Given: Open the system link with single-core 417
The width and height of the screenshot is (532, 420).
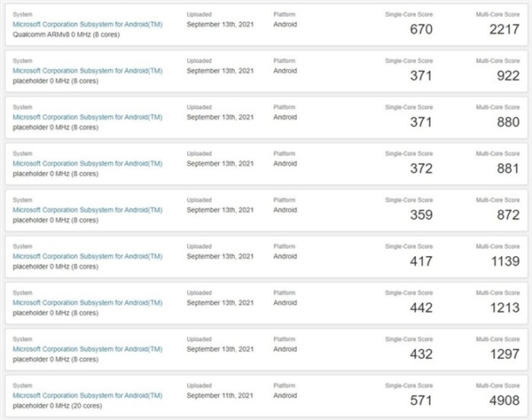Looking at the screenshot, I should (x=88, y=255).
